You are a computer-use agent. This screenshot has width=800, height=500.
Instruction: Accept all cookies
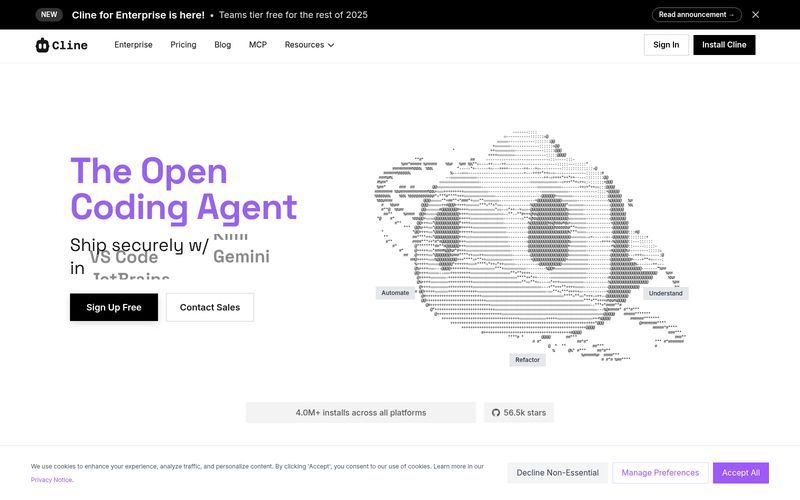point(741,473)
